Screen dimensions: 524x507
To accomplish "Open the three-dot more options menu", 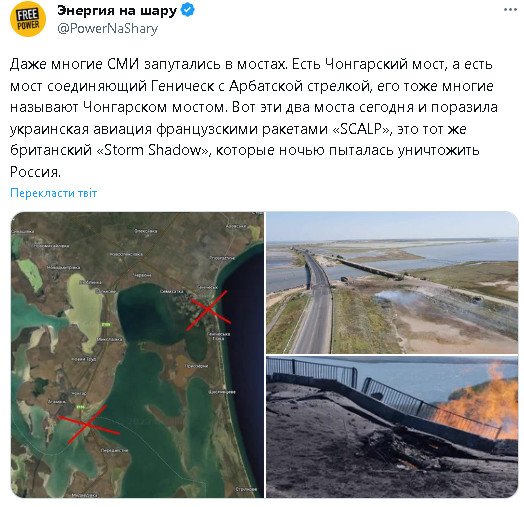I will tap(510, 10).
